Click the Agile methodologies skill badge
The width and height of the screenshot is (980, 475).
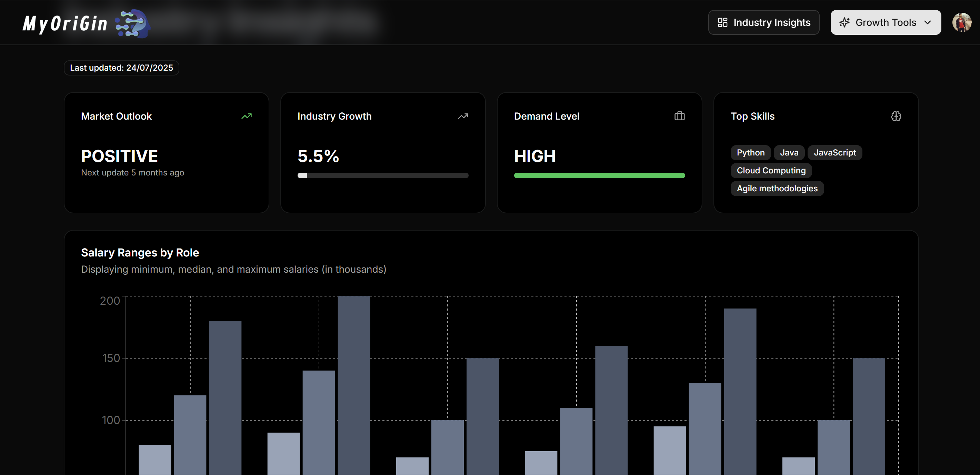click(777, 188)
